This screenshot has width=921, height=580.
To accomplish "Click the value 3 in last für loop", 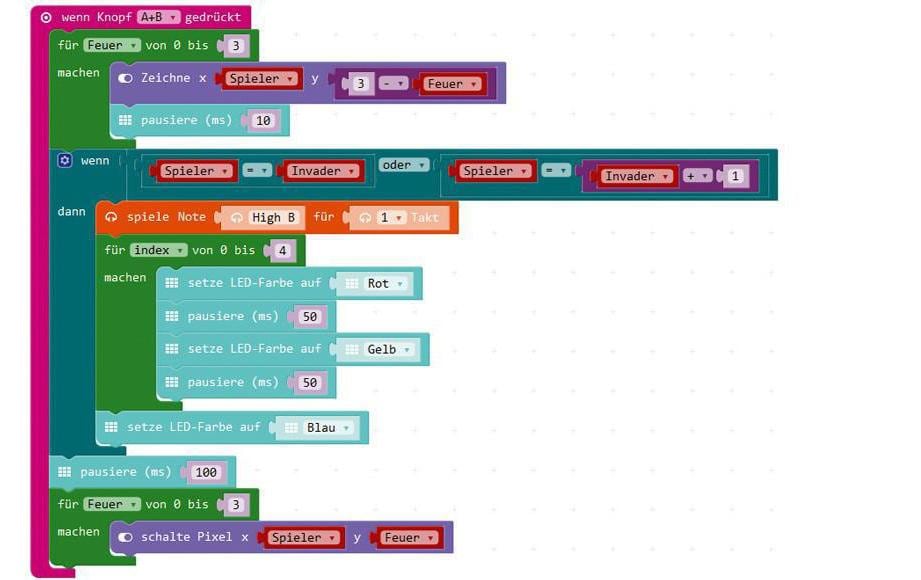I will [236, 505].
